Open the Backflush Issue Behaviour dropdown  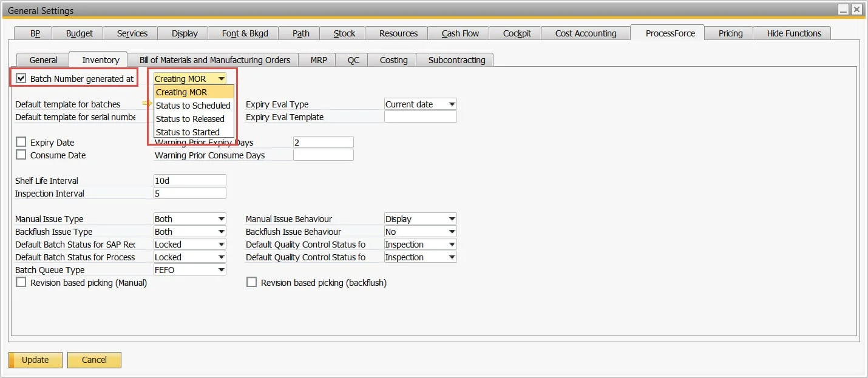coord(452,232)
